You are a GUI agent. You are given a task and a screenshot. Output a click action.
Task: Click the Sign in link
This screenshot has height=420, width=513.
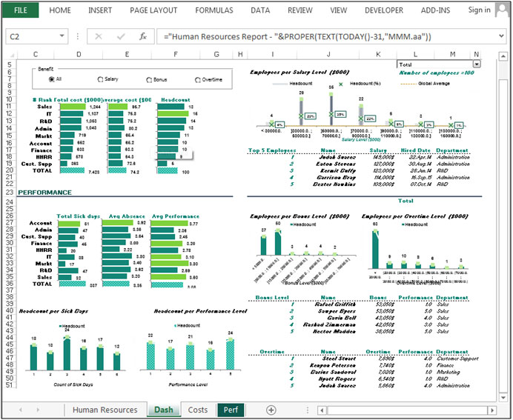click(x=479, y=10)
